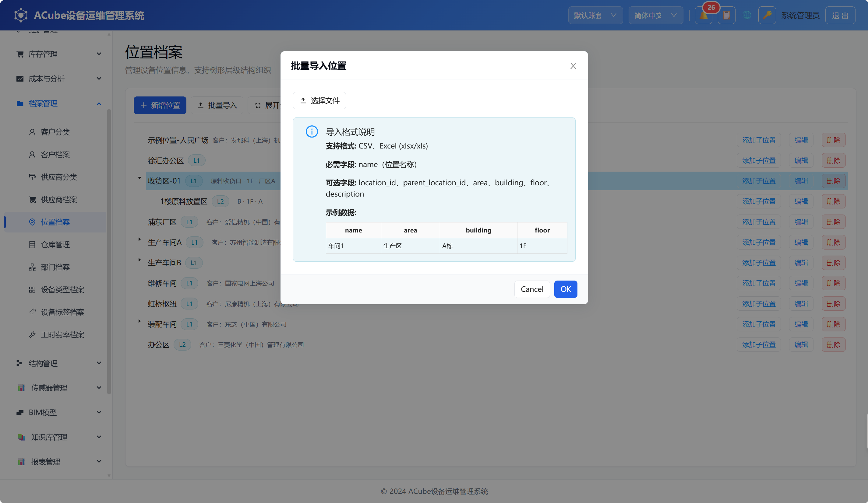Image resolution: width=868 pixels, height=503 pixels.
Task: Click the globe icon in the header
Action: point(747,16)
